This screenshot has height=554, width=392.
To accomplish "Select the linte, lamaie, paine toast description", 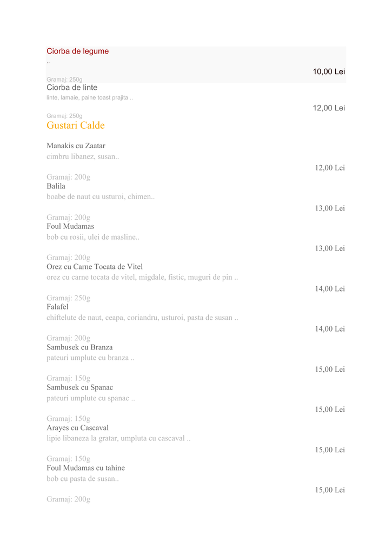I will click(89, 98).
